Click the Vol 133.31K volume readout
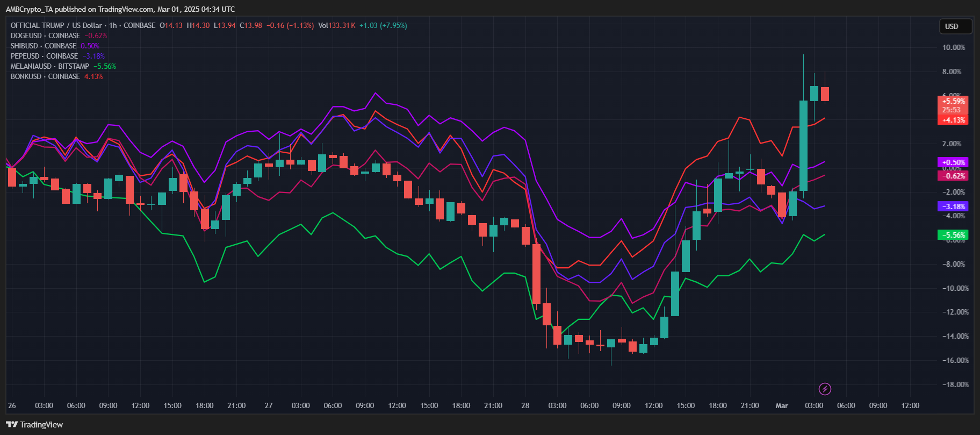 pos(337,25)
